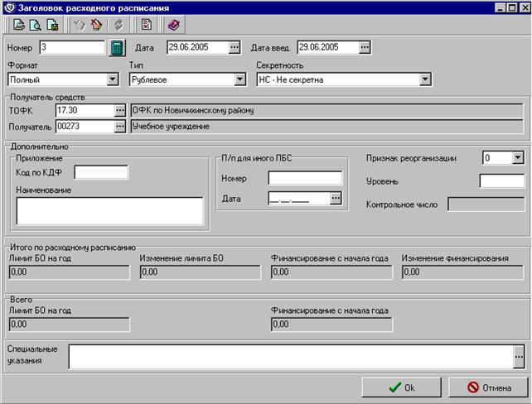This screenshot has width=532, height=404.
Task: Click the calculator icon next to Номер
Action: click(117, 48)
